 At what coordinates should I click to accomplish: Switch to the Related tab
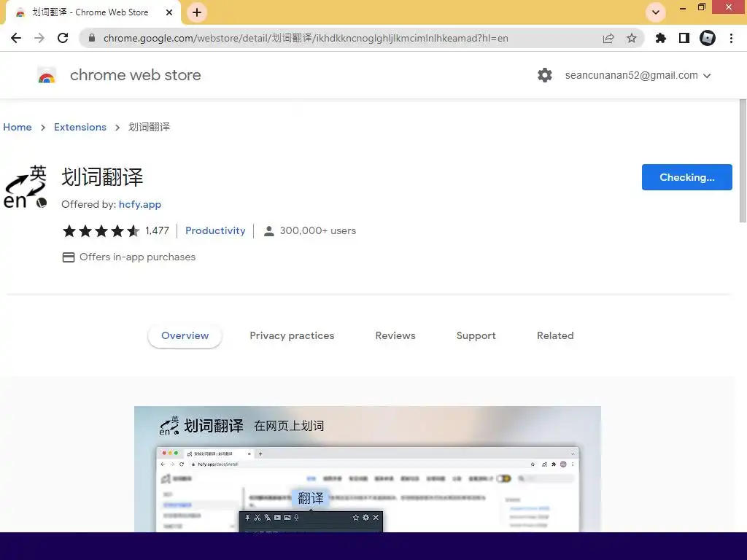pos(555,335)
